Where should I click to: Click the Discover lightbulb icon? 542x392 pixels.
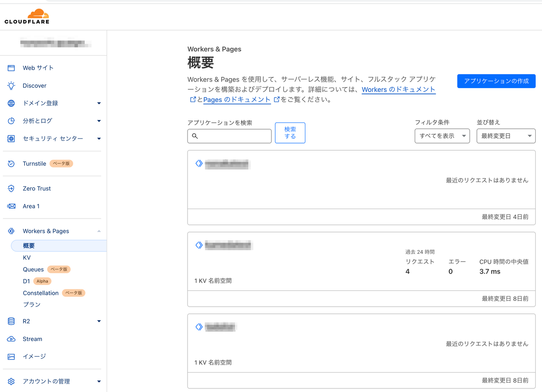tap(11, 85)
